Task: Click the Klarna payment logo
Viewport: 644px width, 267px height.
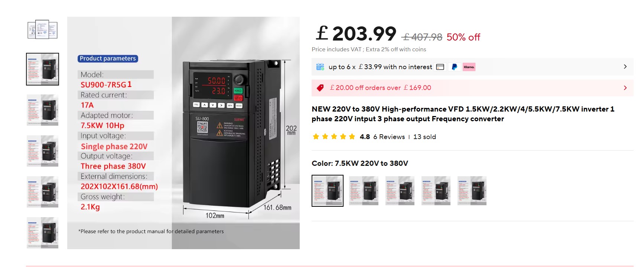Action: (469, 67)
